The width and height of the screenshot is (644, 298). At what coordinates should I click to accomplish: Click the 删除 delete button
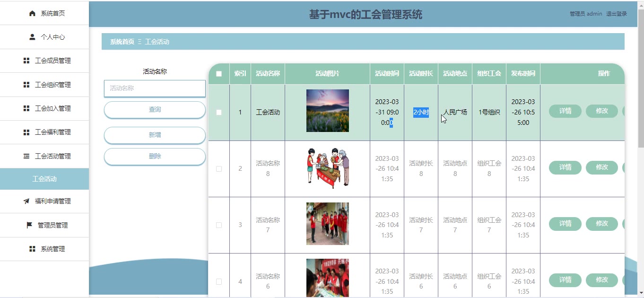[155, 157]
